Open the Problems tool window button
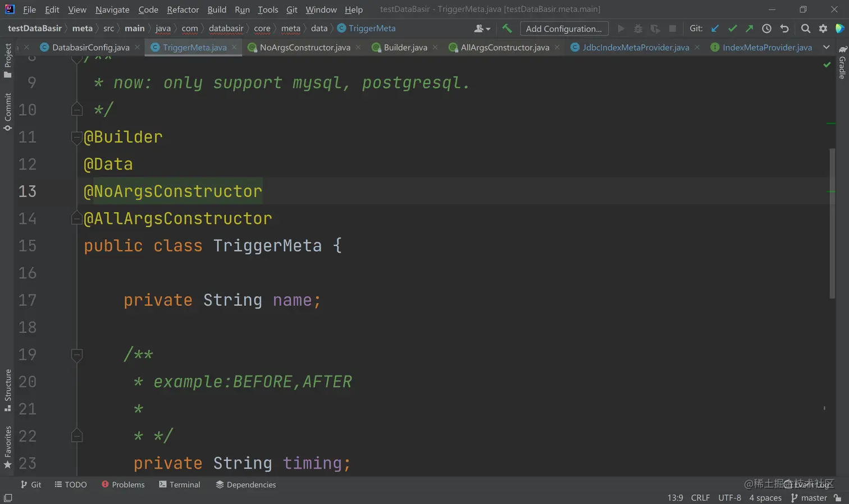849x504 pixels. click(123, 484)
